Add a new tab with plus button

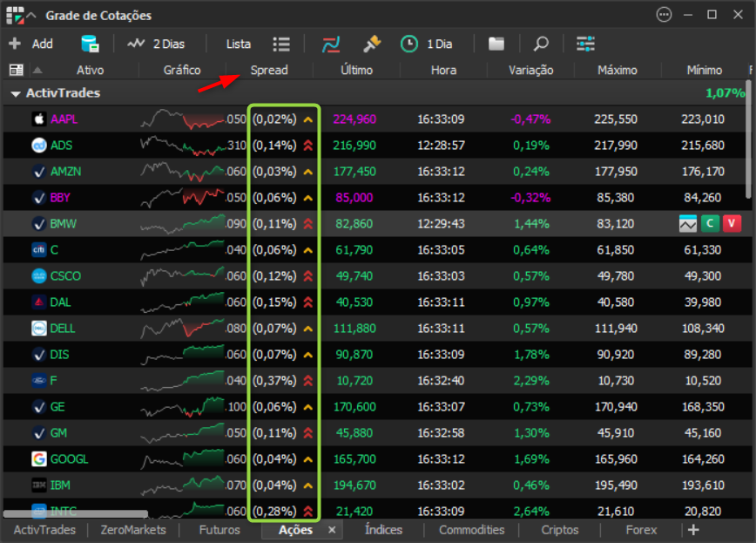pos(693,530)
